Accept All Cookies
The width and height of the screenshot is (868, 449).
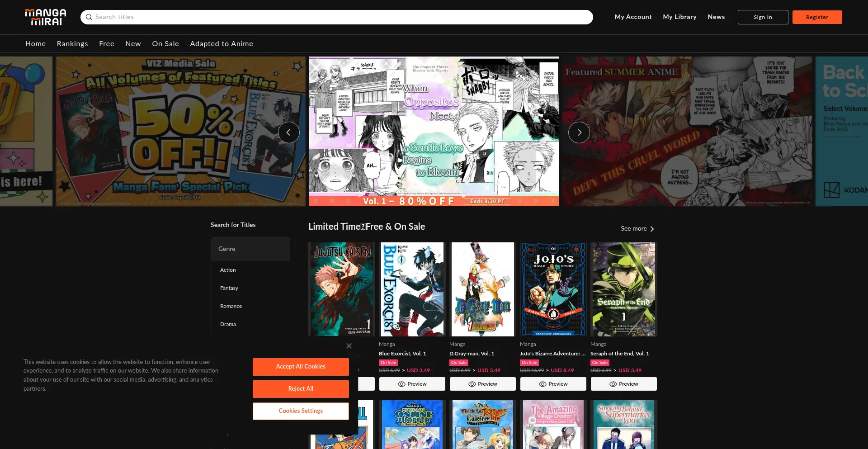pyautogui.click(x=301, y=367)
